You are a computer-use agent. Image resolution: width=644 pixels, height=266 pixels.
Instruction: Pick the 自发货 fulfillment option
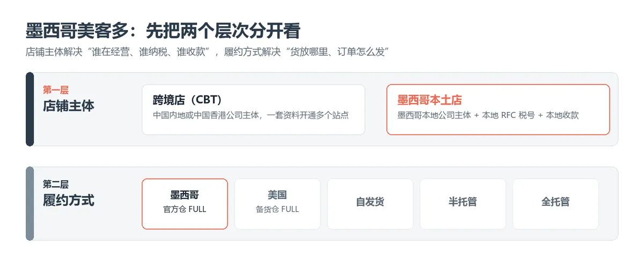(370, 204)
